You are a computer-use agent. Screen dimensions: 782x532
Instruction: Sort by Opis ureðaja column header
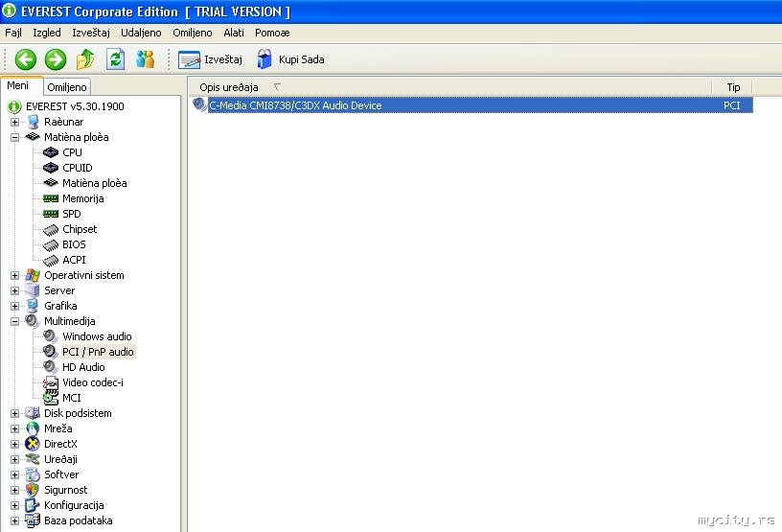450,87
